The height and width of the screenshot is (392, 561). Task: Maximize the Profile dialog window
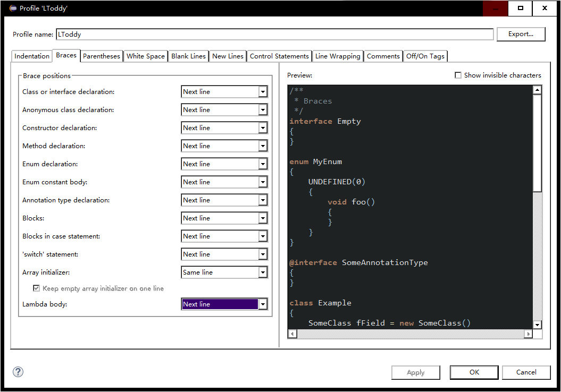tap(520, 8)
